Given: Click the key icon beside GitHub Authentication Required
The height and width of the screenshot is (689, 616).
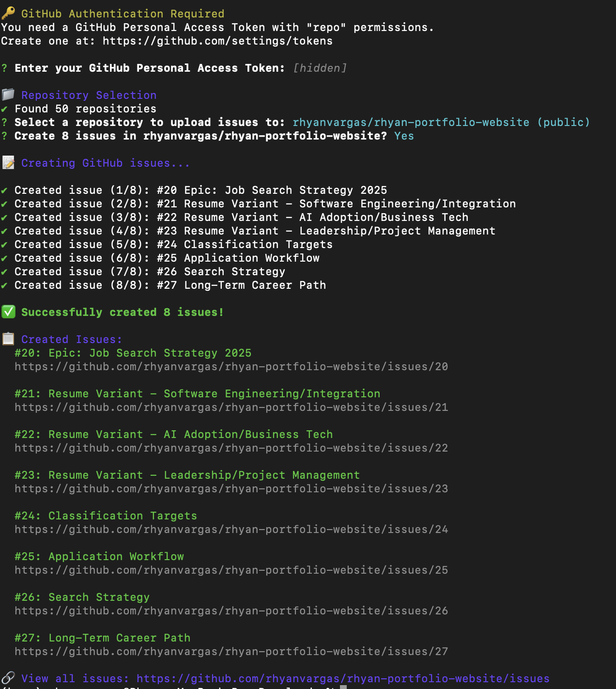Looking at the screenshot, I should tap(8, 14).
